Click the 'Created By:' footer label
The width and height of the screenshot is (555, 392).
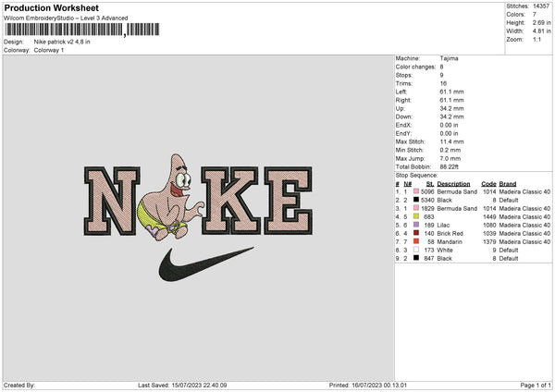click(x=19, y=385)
